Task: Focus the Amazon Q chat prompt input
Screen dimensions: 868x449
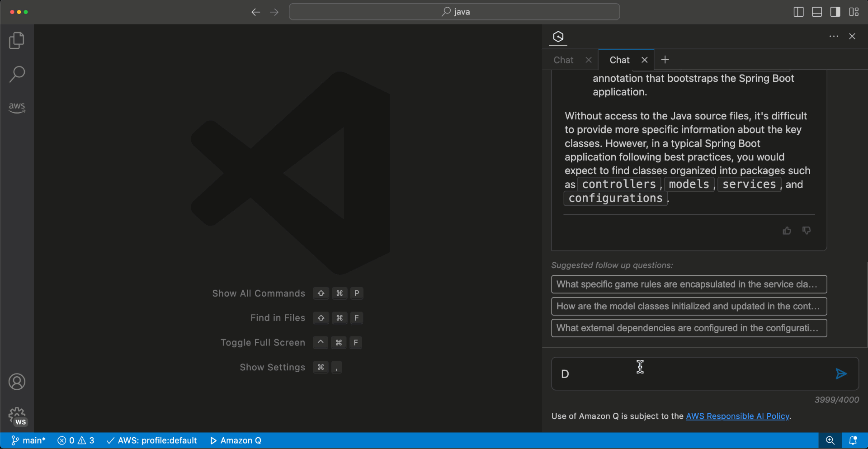Action: coord(692,374)
